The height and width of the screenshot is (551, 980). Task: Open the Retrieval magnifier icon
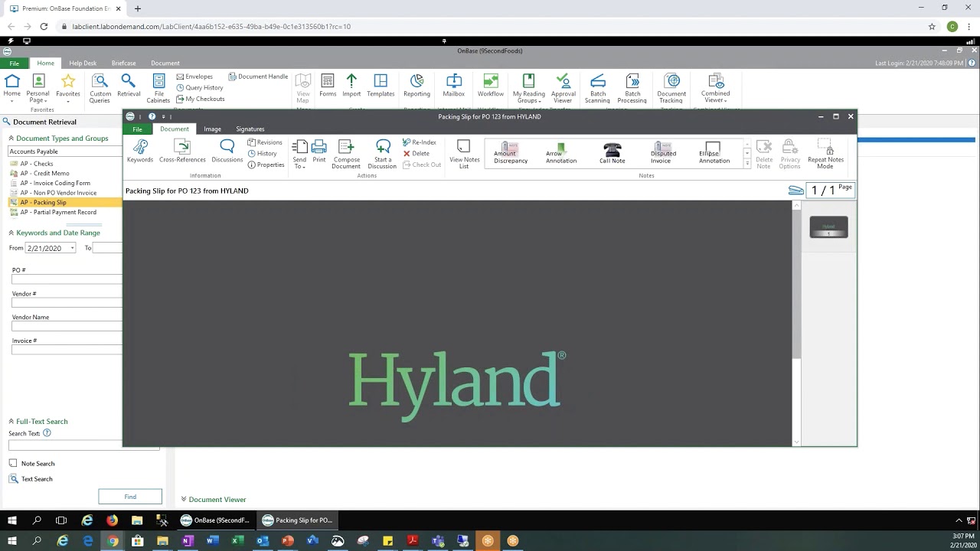(x=129, y=86)
